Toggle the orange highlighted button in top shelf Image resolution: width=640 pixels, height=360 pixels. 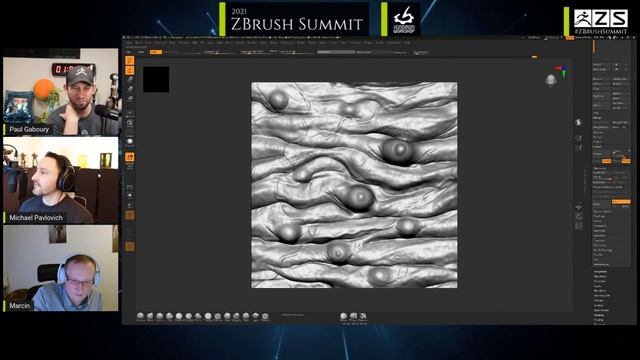click(x=156, y=52)
